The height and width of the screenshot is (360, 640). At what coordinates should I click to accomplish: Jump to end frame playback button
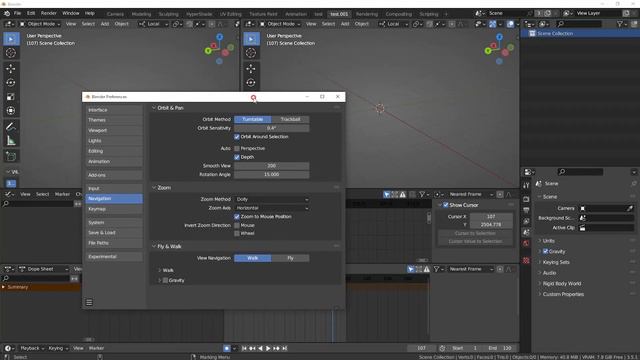tap(284, 348)
